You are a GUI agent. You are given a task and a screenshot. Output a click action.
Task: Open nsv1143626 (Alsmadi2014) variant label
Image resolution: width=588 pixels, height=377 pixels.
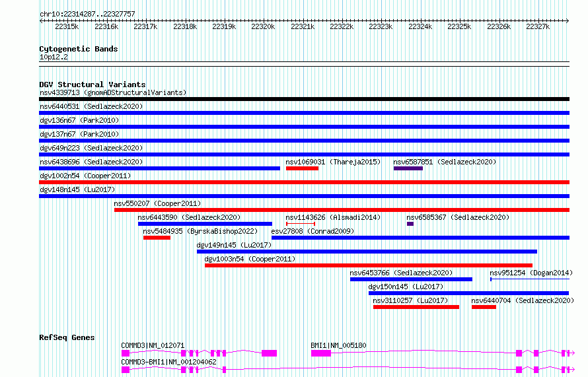pyautogui.click(x=333, y=217)
